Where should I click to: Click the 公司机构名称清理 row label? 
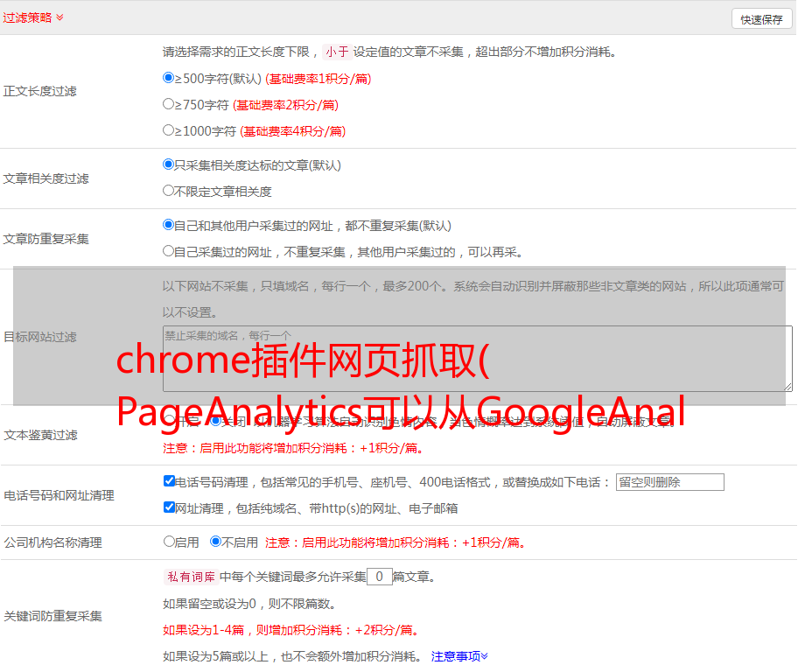52,542
